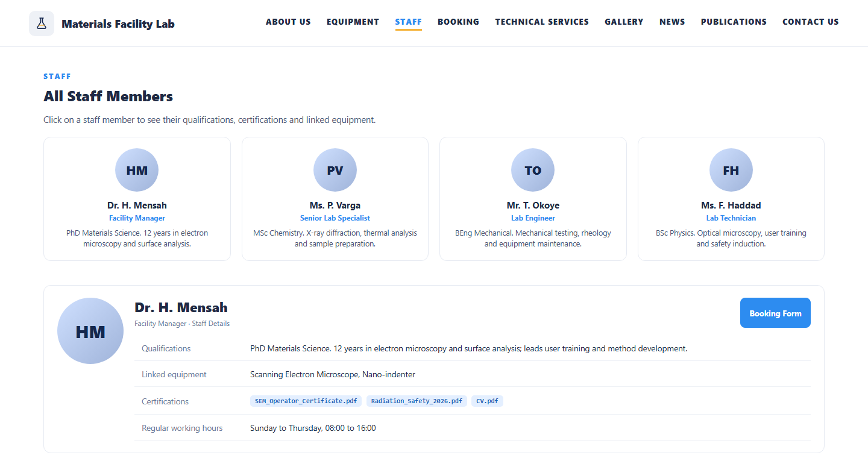Image resolution: width=868 pixels, height=458 pixels.
Task: Click the Qualifications row label
Action: pos(166,348)
